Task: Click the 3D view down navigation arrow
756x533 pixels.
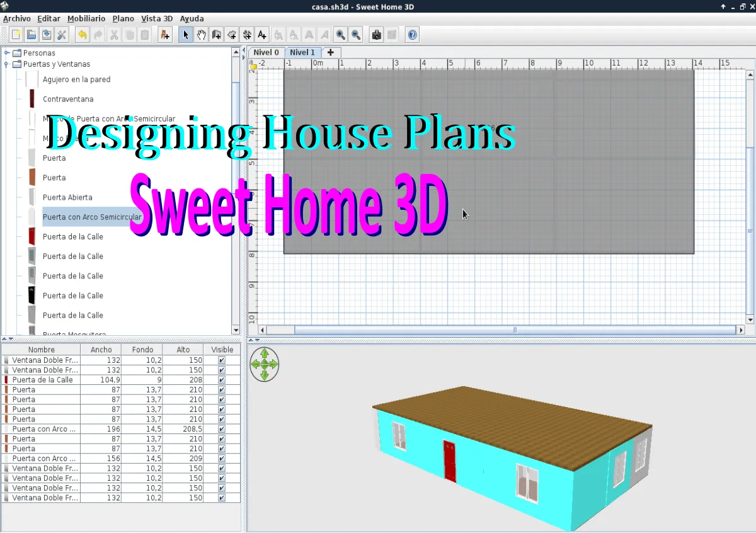Action: coord(265,375)
